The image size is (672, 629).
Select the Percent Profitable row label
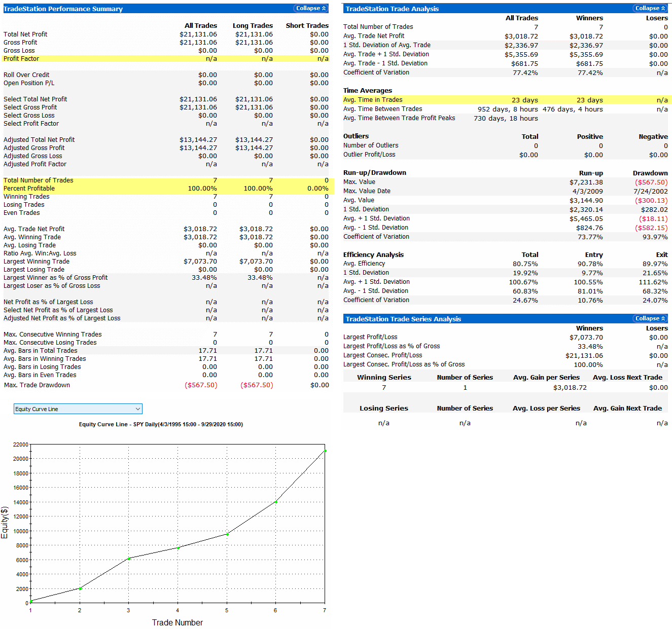click(x=29, y=189)
